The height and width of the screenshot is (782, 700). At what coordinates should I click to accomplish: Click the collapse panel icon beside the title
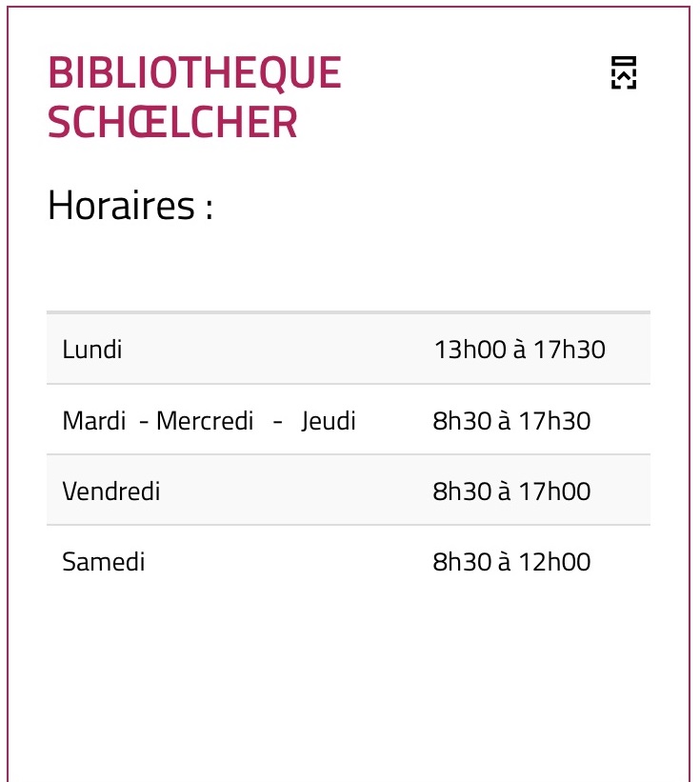click(624, 72)
